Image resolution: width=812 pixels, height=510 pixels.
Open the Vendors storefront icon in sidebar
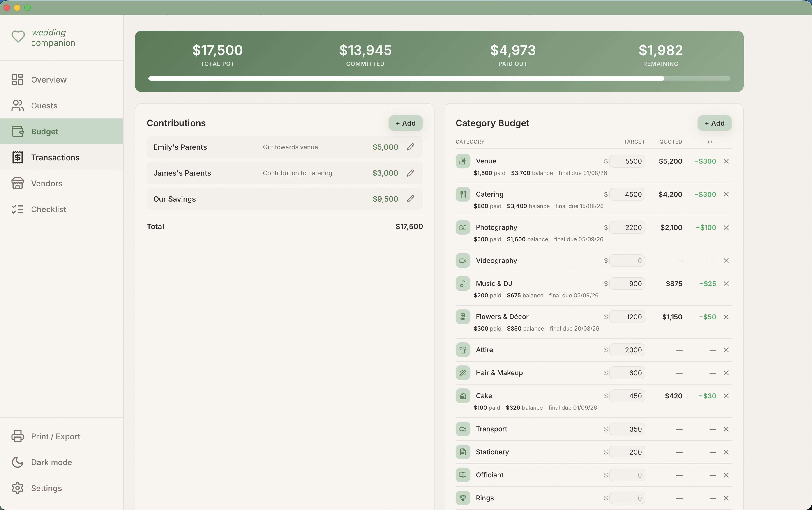coord(18,183)
